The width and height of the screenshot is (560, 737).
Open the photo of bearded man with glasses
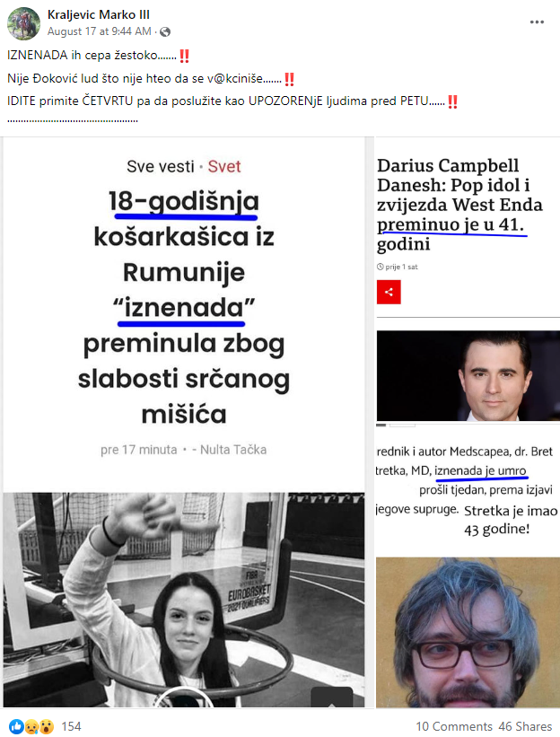pos(468,632)
